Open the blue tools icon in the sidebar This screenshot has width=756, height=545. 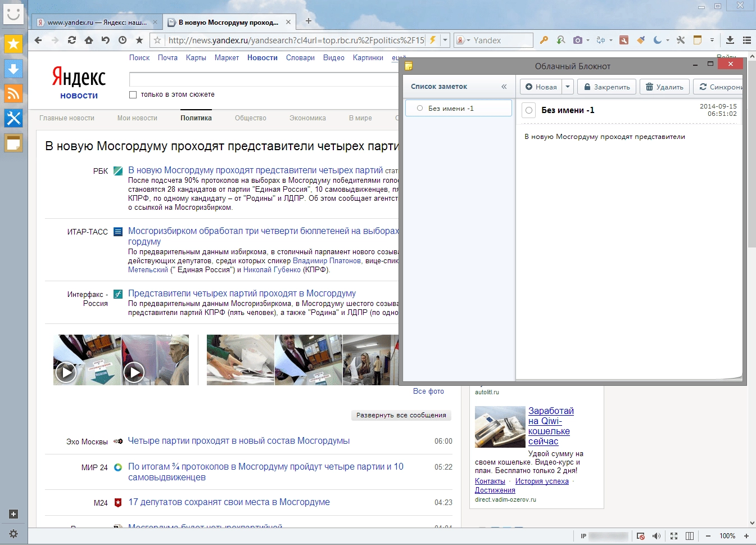(13, 118)
